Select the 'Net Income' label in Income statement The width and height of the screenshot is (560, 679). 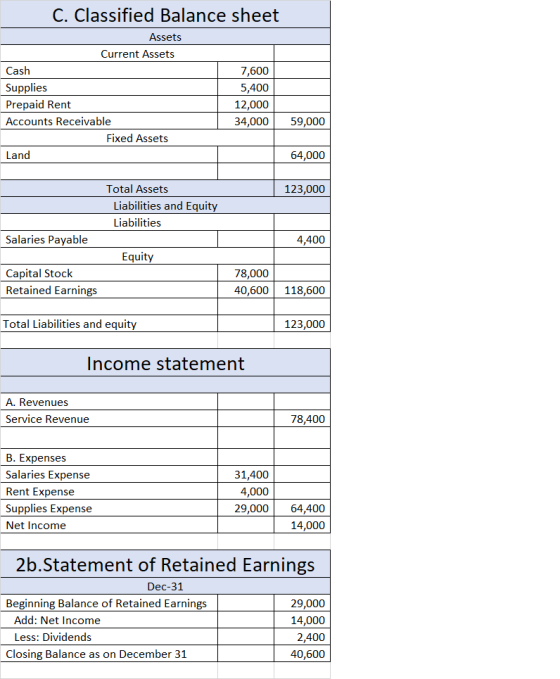(109, 525)
